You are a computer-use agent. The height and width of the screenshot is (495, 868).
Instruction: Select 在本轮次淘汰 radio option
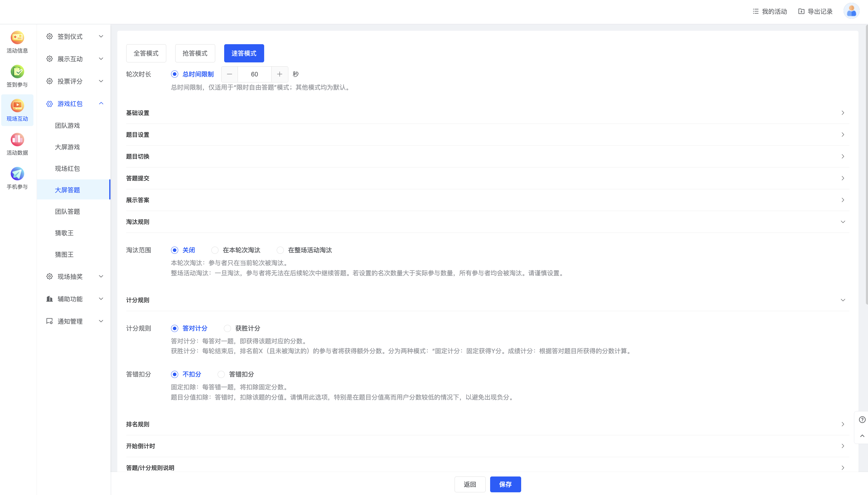(x=215, y=250)
